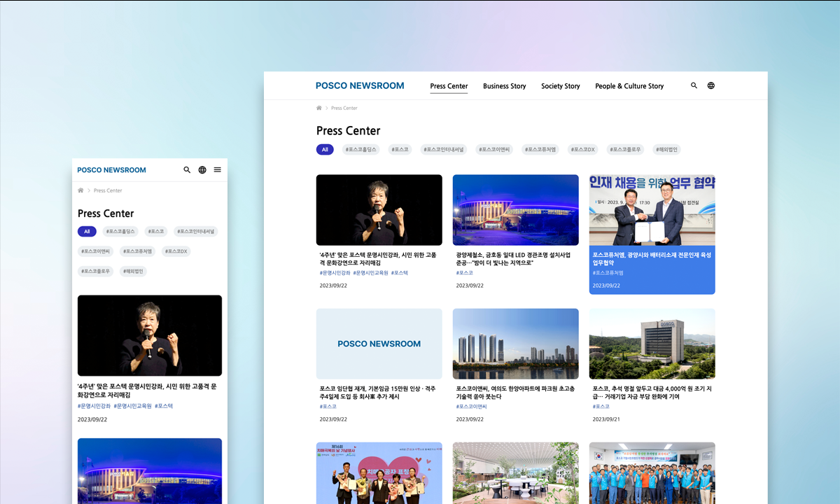
Task: Open group photo in blue vests thumbnail
Action: [x=652, y=473]
